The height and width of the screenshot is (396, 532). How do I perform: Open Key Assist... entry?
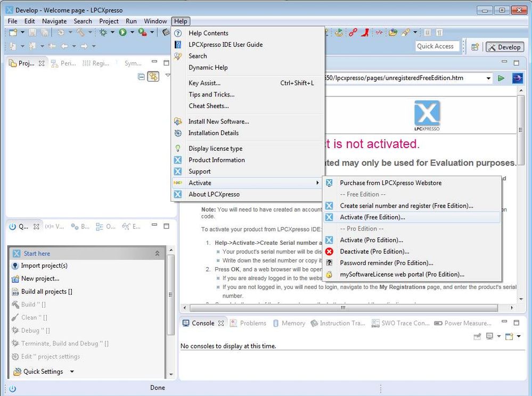coord(248,83)
